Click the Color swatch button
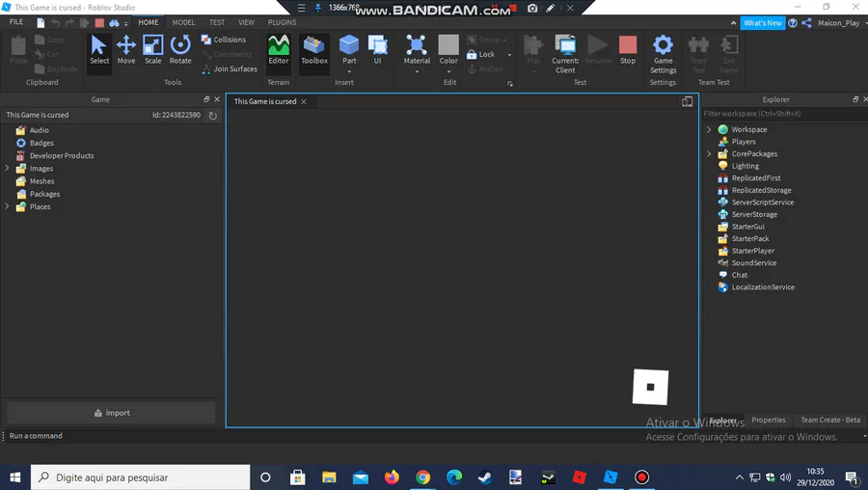This screenshot has width=868, height=490. [x=448, y=49]
